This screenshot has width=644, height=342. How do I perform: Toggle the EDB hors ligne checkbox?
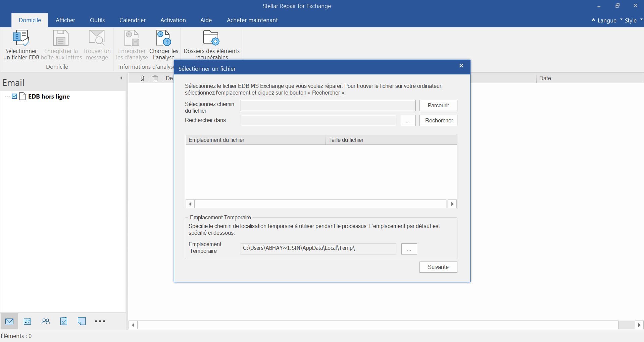click(x=14, y=96)
